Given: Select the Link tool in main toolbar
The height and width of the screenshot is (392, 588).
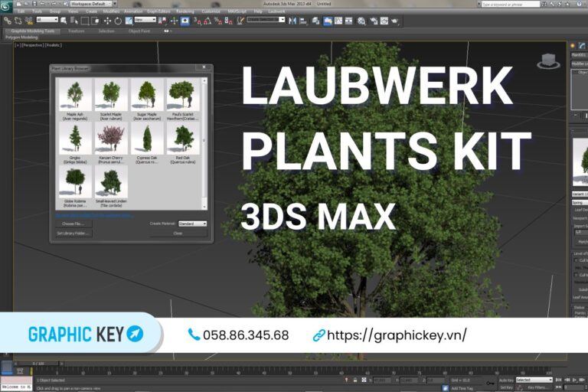Looking at the screenshot, I should click(x=8, y=21).
